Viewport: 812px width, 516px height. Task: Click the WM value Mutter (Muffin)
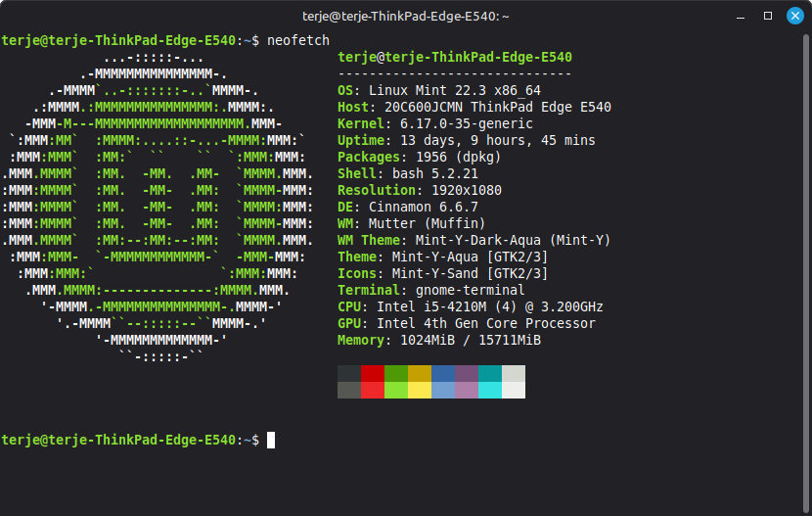click(427, 223)
